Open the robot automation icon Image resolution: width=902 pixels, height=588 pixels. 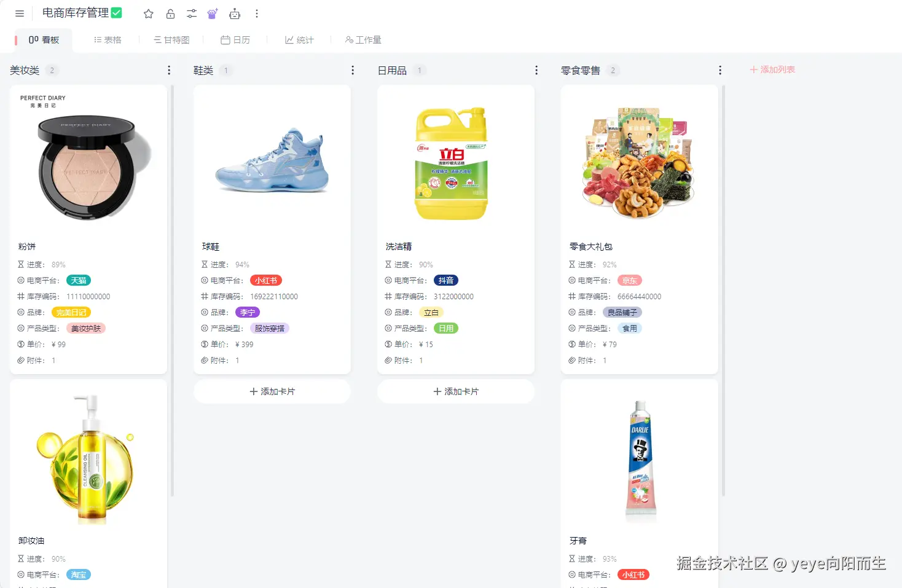pyautogui.click(x=235, y=14)
